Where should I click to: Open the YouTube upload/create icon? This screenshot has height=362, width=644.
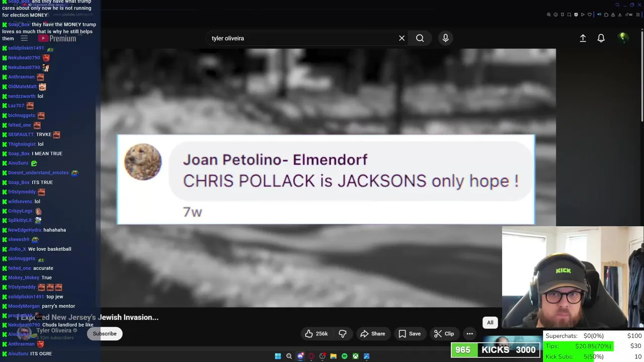[583, 38]
